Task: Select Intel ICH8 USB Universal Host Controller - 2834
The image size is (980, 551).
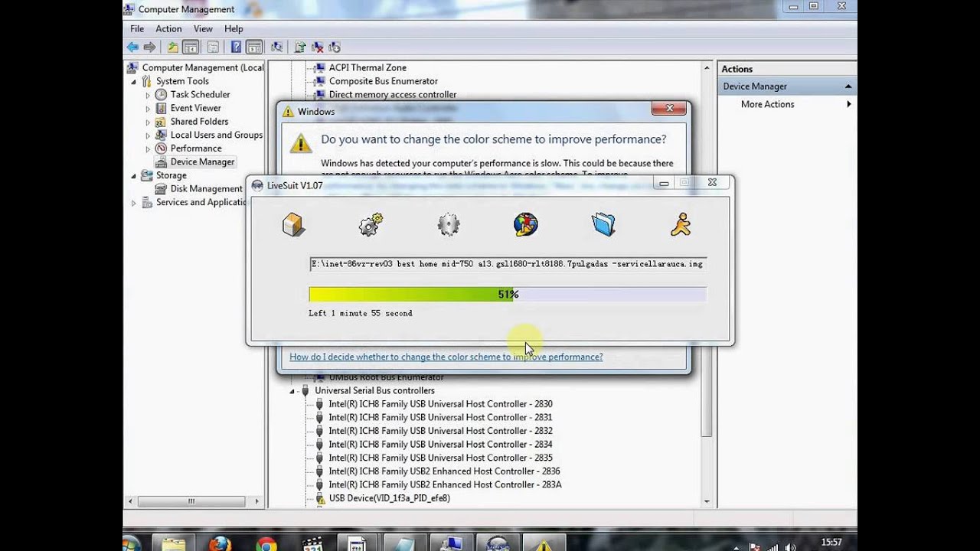Action: point(440,445)
